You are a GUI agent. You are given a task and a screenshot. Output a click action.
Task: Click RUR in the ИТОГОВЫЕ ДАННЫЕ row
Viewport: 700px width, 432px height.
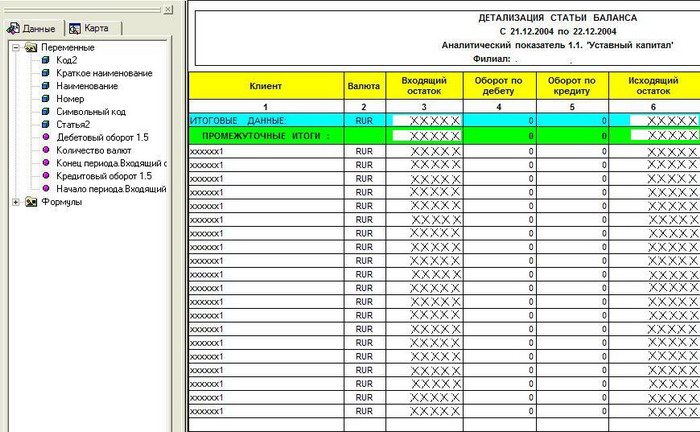click(x=364, y=120)
